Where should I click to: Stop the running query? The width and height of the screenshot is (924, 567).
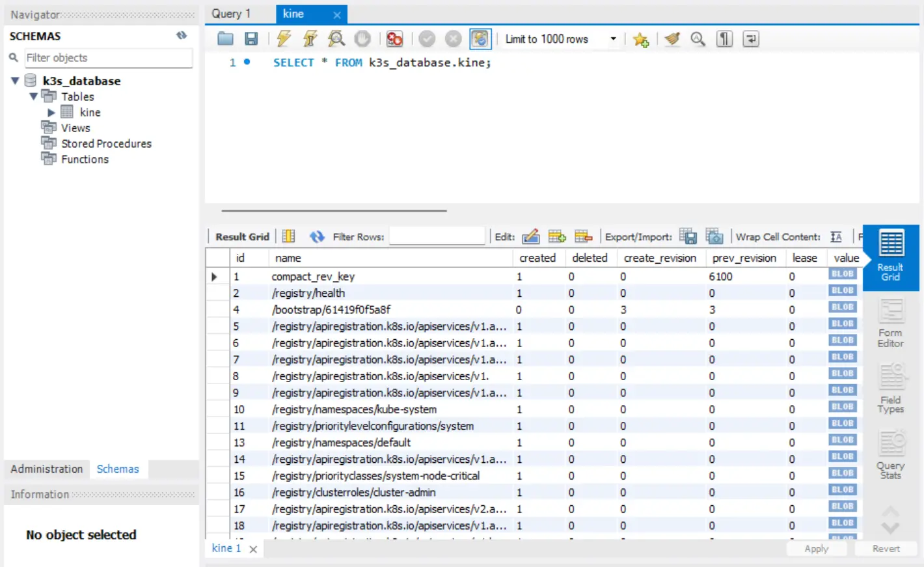(362, 38)
